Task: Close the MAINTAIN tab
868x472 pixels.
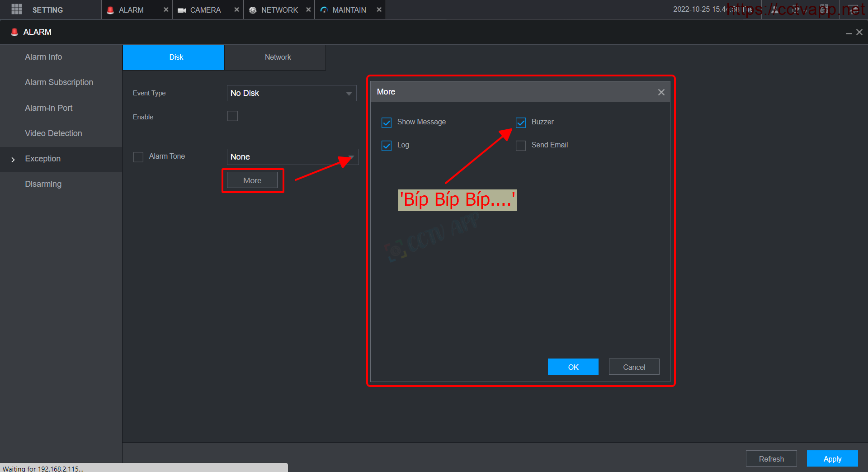Action: click(379, 9)
